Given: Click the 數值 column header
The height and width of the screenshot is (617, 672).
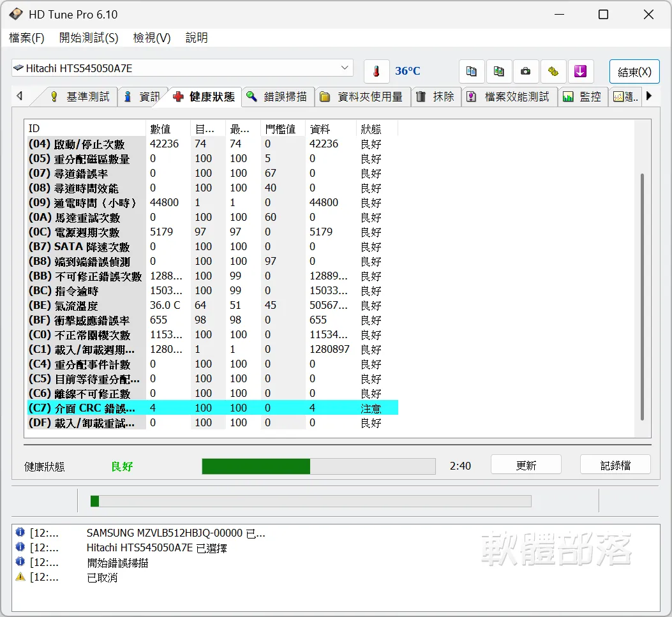Looking at the screenshot, I should (168, 128).
